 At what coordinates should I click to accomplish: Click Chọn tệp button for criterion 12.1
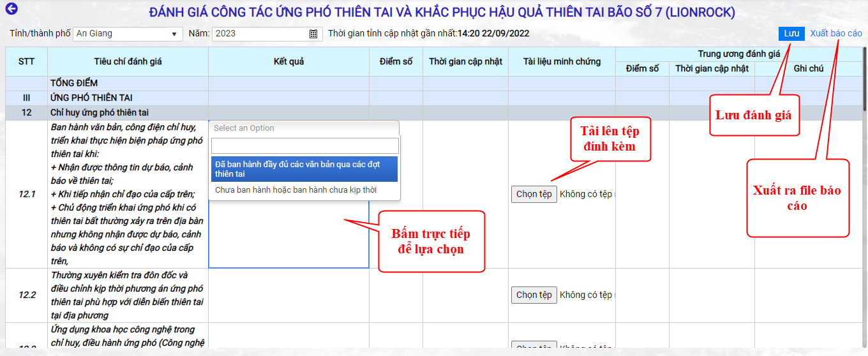pos(534,194)
